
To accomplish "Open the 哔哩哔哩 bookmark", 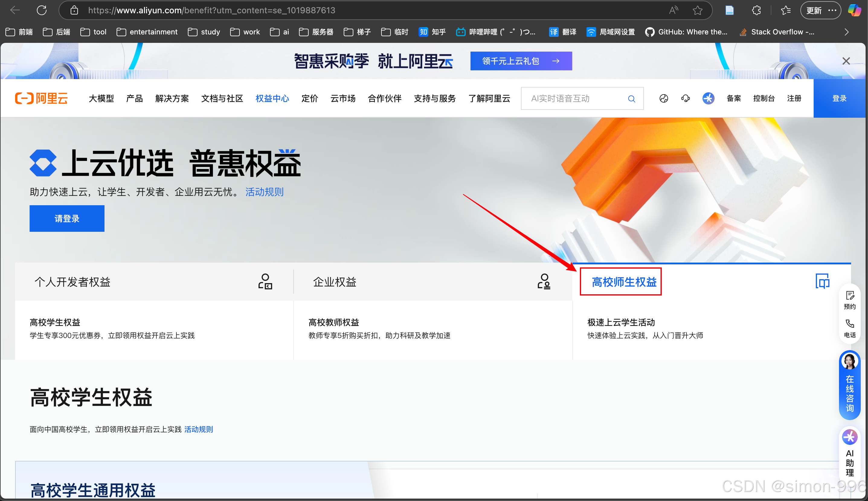I will coord(496,32).
